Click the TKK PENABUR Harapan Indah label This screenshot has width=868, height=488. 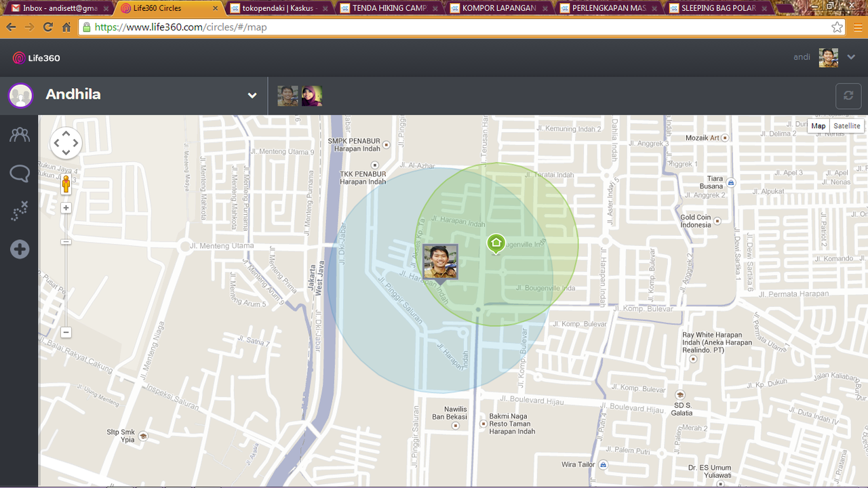pyautogui.click(x=363, y=178)
